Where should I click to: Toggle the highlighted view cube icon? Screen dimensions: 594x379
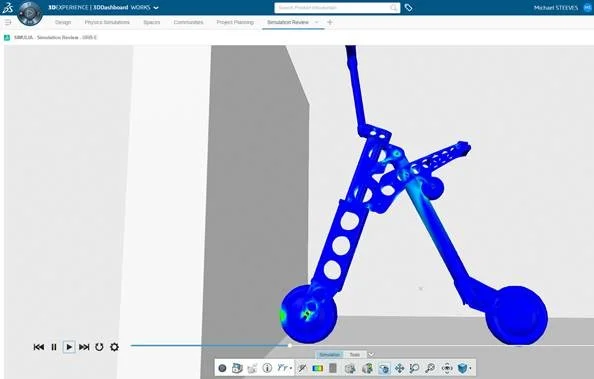pos(384,368)
